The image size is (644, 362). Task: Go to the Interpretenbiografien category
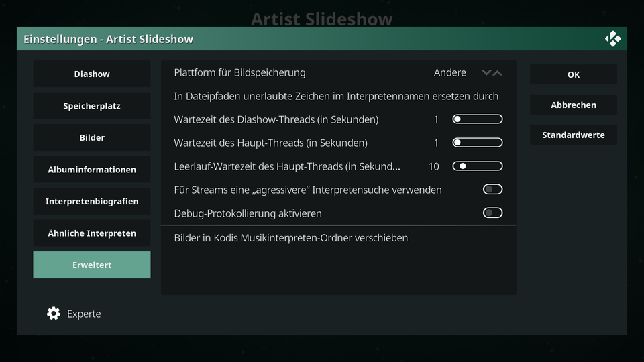pyautogui.click(x=92, y=201)
